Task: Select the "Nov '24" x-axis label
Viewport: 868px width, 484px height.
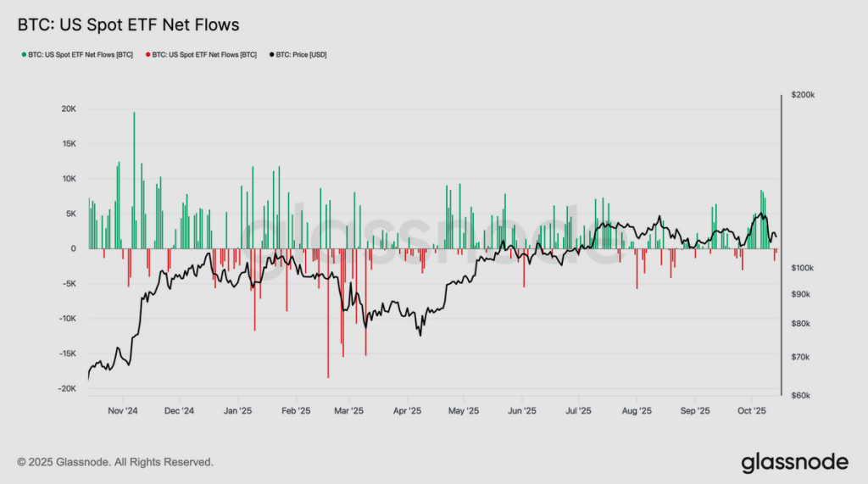Action: pyautogui.click(x=122, y=411)
